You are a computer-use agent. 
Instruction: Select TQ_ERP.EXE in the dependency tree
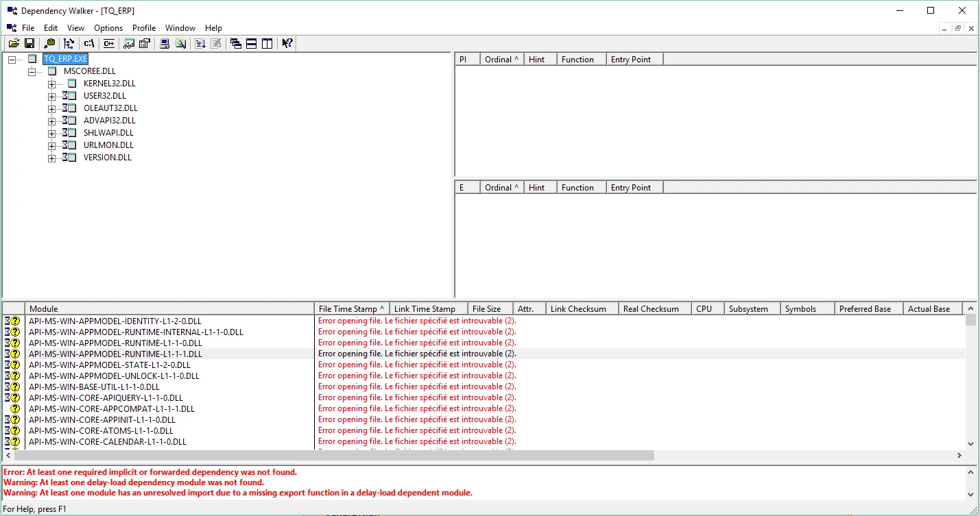coord(65,59)
